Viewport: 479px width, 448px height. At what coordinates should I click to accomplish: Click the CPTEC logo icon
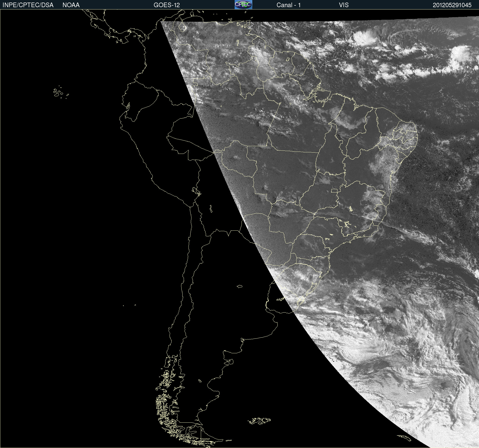[243, 5]
